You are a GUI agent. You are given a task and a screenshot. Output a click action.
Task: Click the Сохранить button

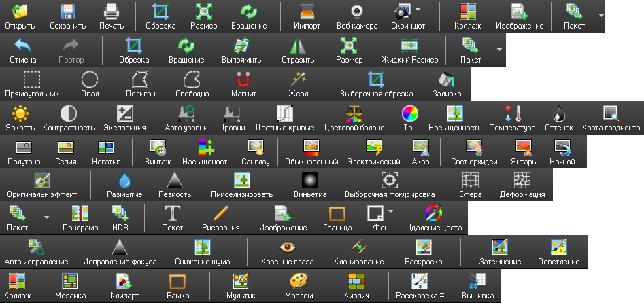coord(67,12)
